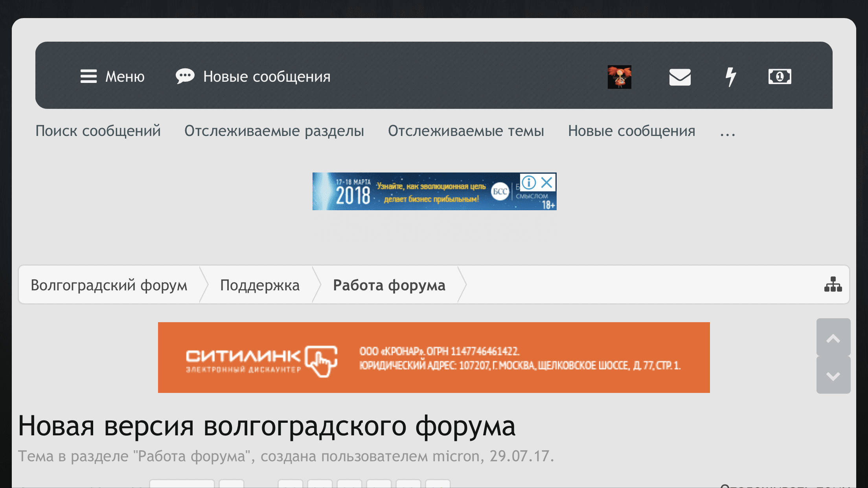Click the speech bubble new messages icon
The width and height of the screenshot is (868, 488).
pyautogui.click(x=185, y=76)
